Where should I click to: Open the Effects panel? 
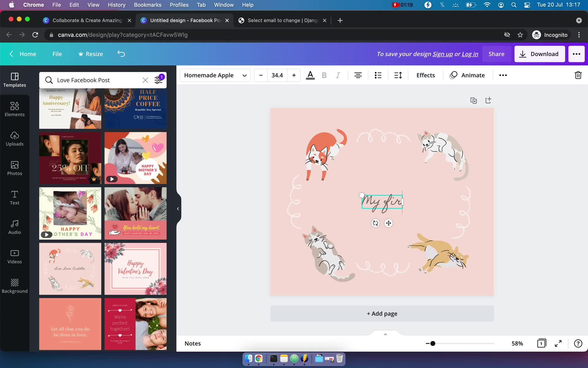tap(425, 75)
